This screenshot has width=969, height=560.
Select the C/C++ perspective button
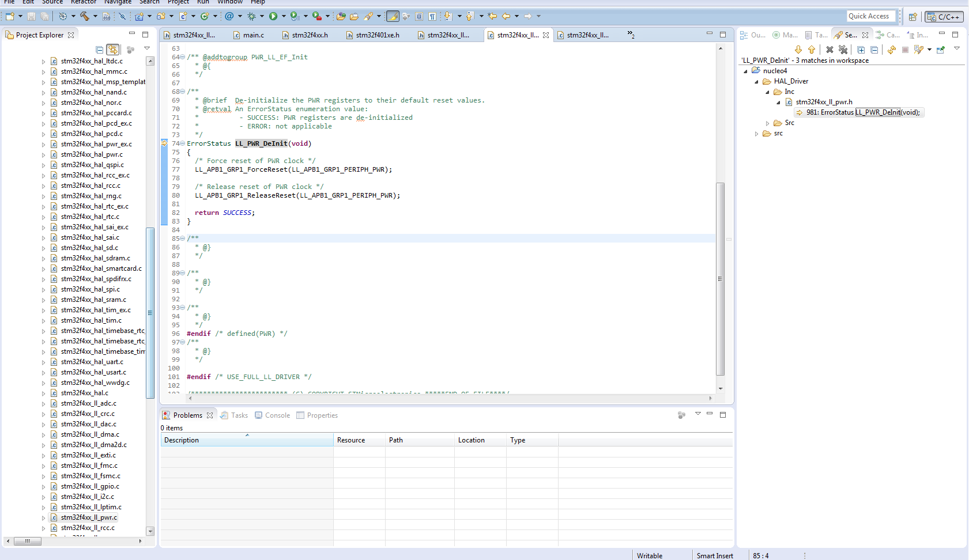[944, 17]
